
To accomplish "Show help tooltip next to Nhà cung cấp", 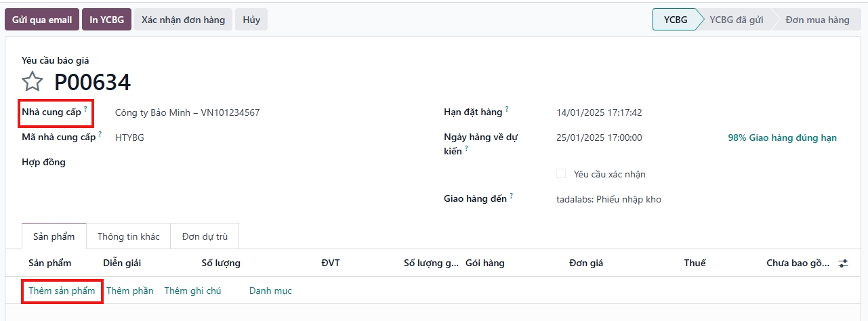I will pos(85,108).
